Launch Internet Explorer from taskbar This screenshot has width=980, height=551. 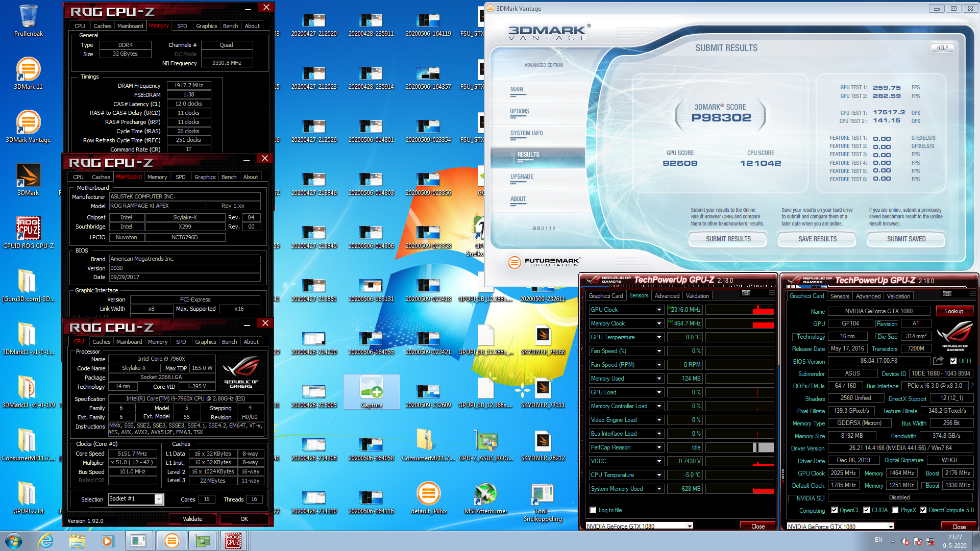tap(46, 541)
